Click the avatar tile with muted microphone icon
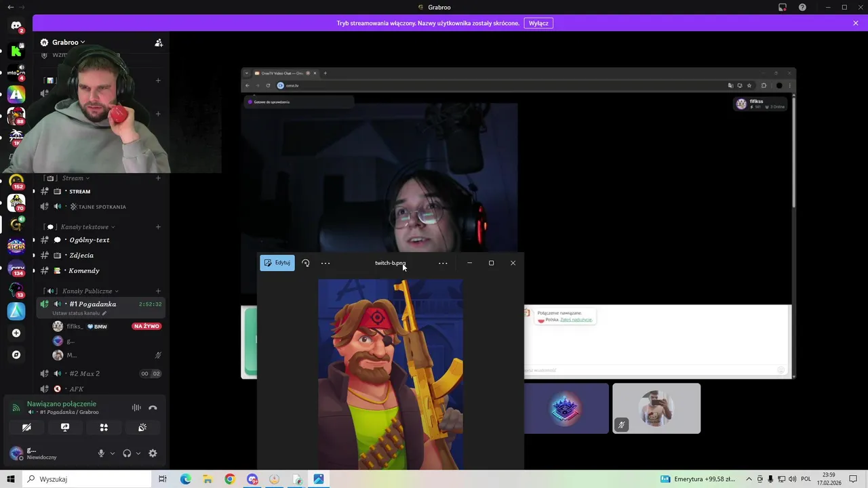 656,408
